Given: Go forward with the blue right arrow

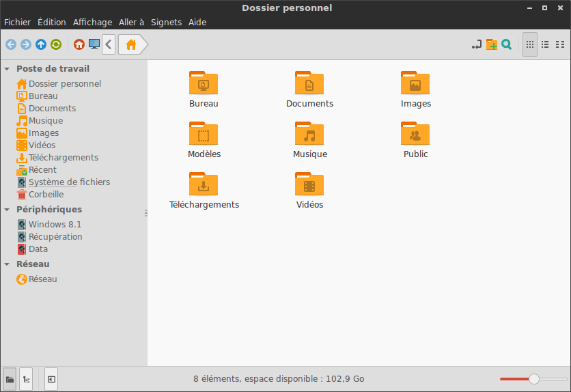Looking at the screenshot, I should click(26, 44).
